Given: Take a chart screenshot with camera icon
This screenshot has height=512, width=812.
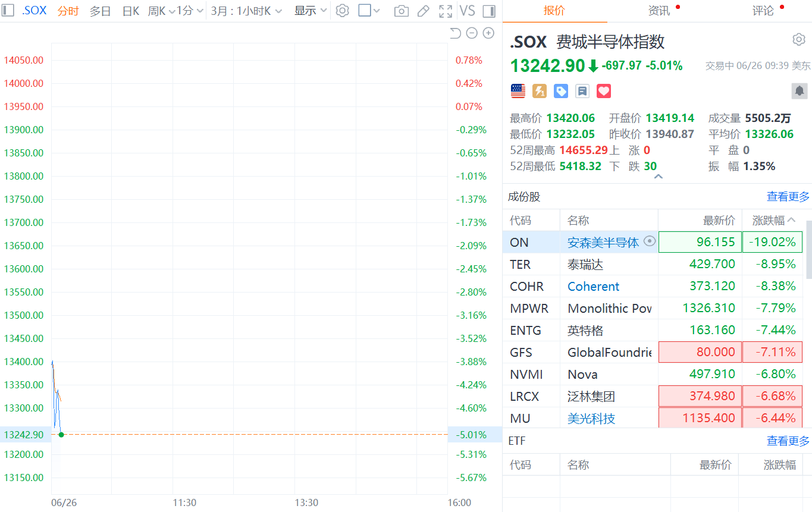Looking at the screenshot, I should pos(402,11).
